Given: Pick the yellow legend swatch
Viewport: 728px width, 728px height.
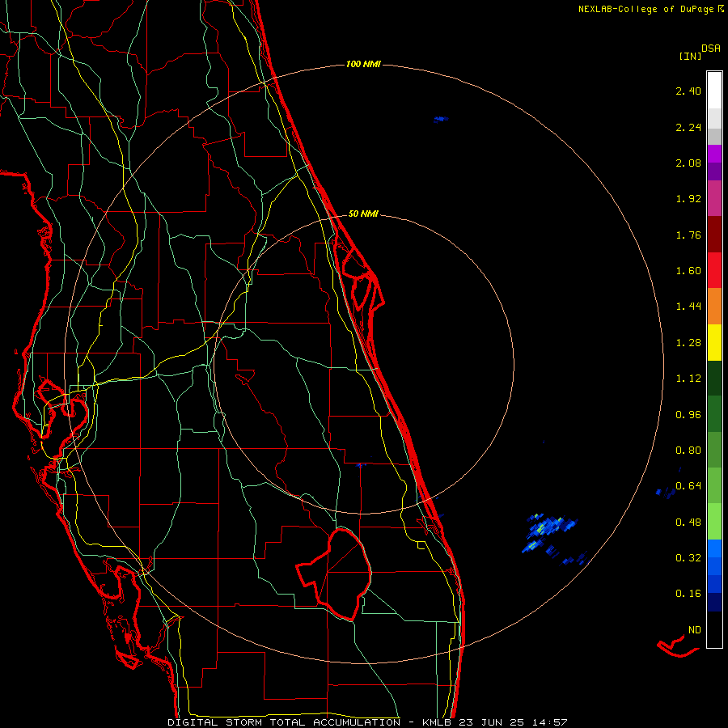Looking at the screenshot, I should [x=714, y=342].
